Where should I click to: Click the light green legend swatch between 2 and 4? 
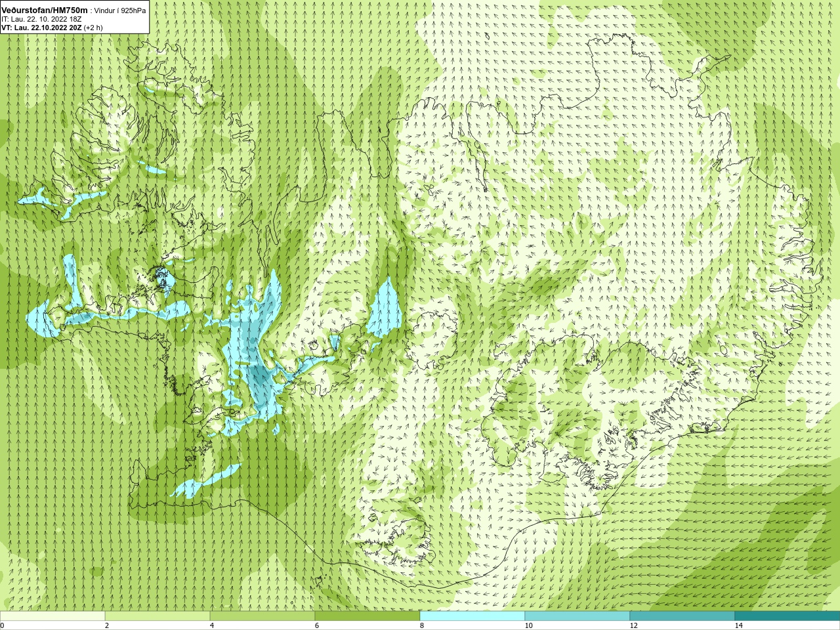pyautogui.click(x=157, y=616)
